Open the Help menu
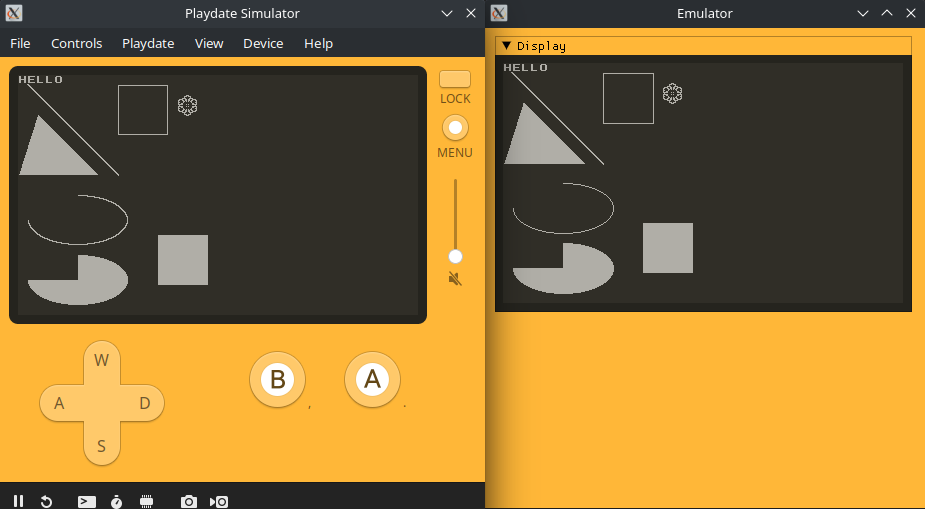Image resolution: width=925 pixels, height=509 pixels. point(319,44)
